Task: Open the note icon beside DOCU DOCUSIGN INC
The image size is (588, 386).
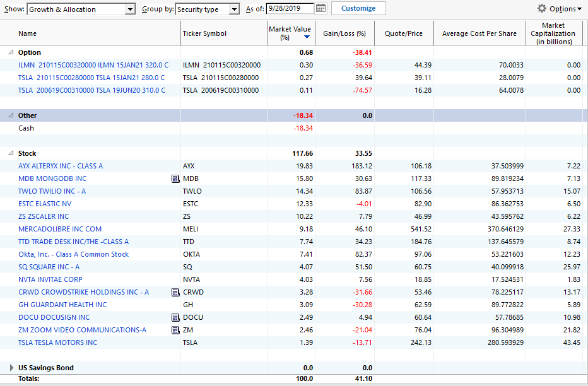Action: click(x=175, y=317)
